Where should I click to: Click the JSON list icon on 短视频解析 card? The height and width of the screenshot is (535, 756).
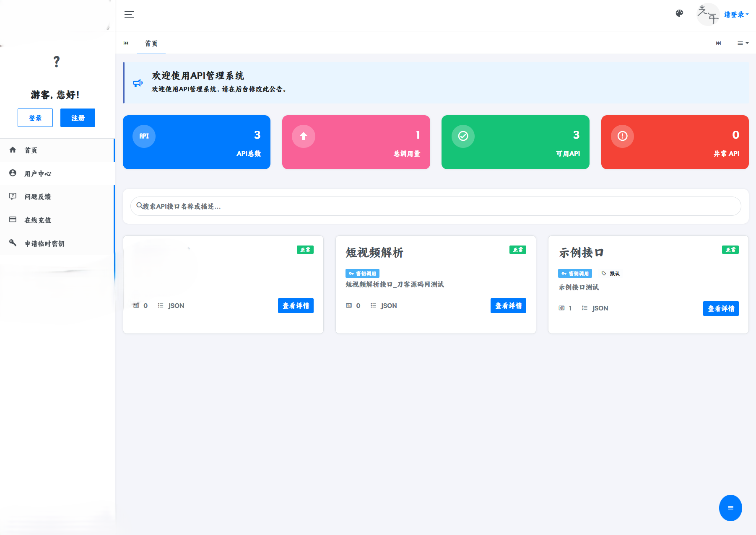pos(373,305)
